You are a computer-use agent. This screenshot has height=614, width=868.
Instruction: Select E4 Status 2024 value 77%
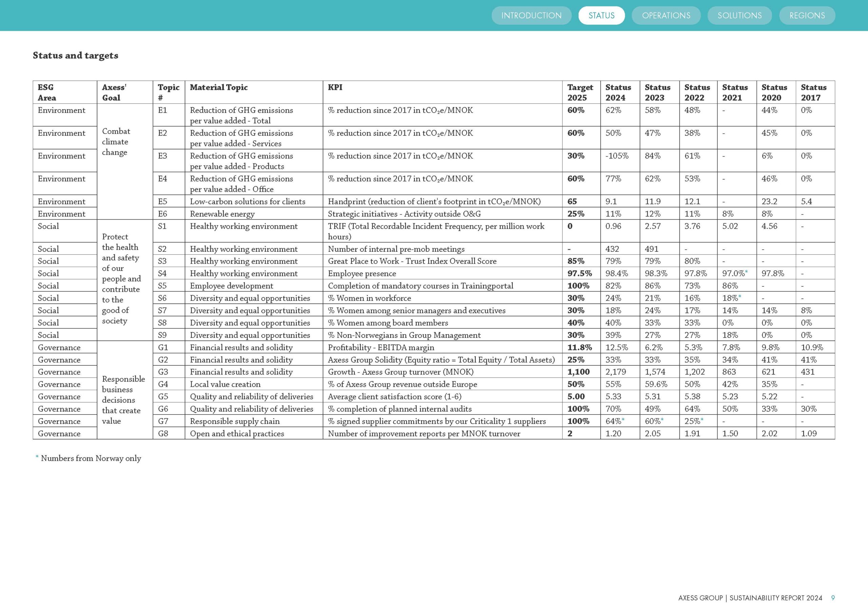(x=613, y=178)
